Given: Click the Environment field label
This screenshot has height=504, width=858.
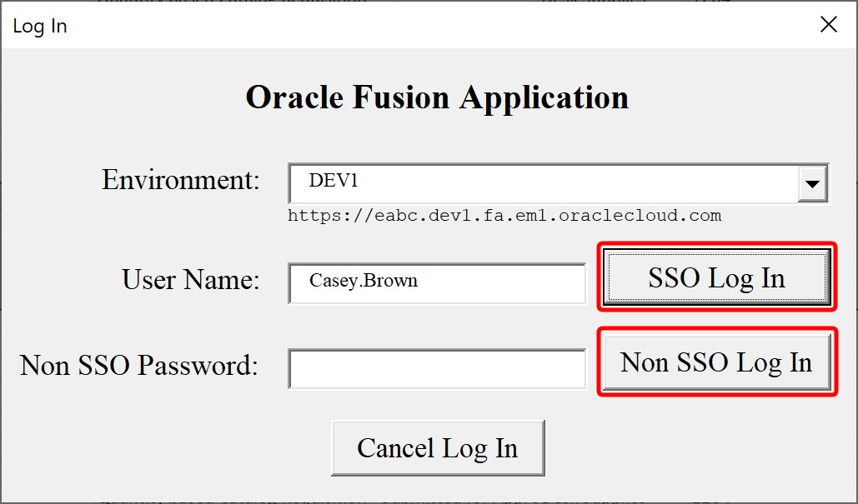Looking at the screenshot, I should (x=180, y=179).
